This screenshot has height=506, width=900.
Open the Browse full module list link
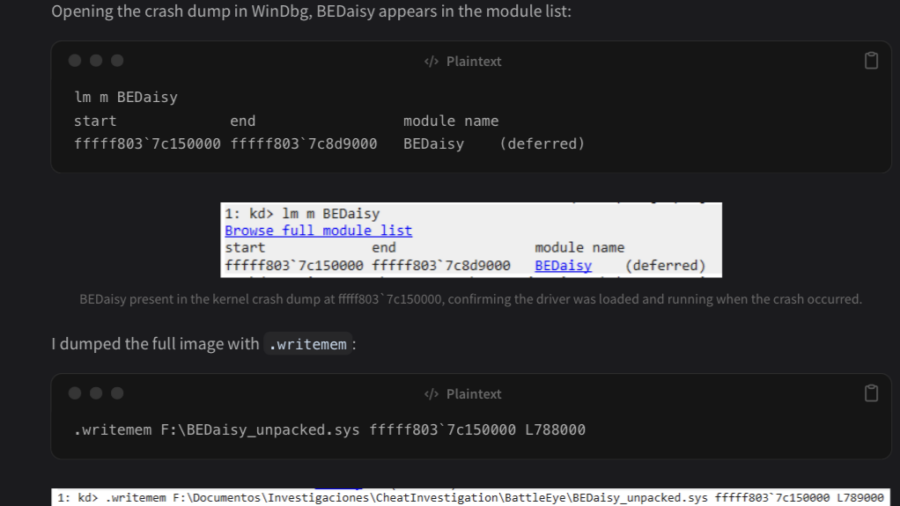point(318,231)
